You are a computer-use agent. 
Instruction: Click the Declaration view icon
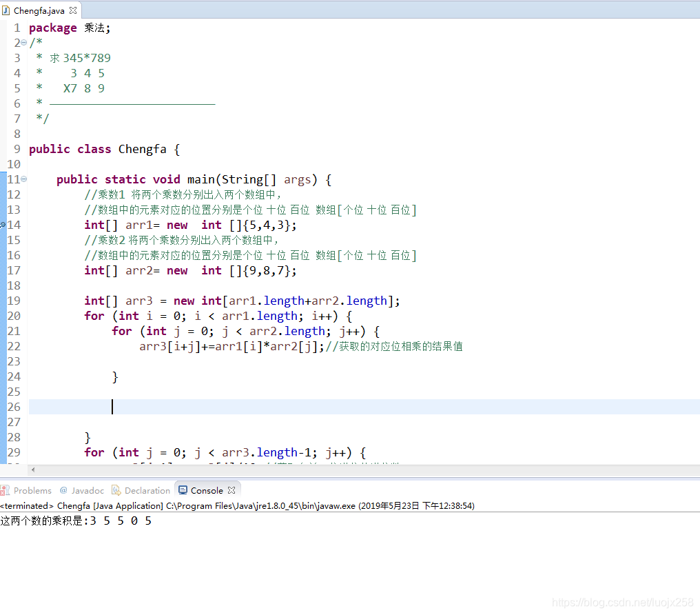coord(116,490)
